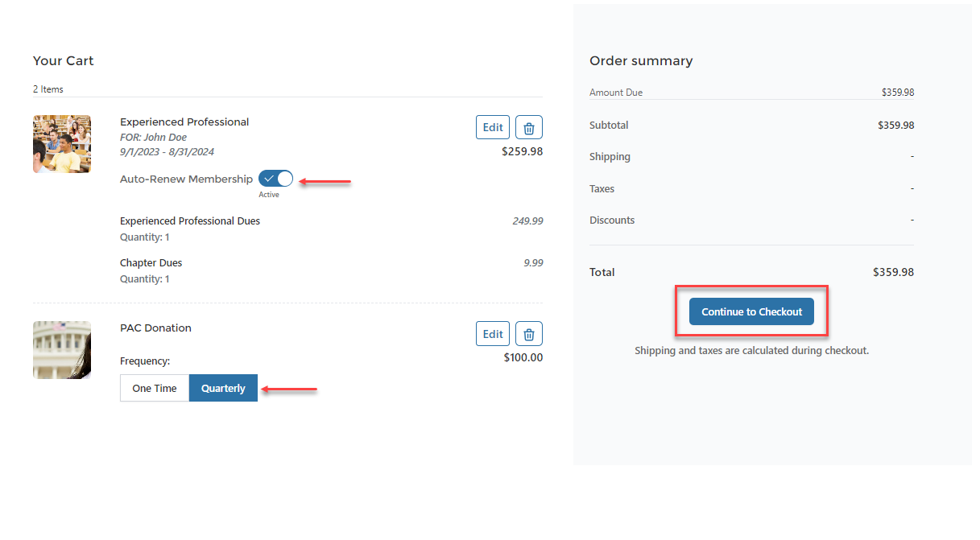Image resolution: width=980 pixels, height=540 pixels.
Task: Remove PAC Donation using its trash icon
Action: coord(528,333)
